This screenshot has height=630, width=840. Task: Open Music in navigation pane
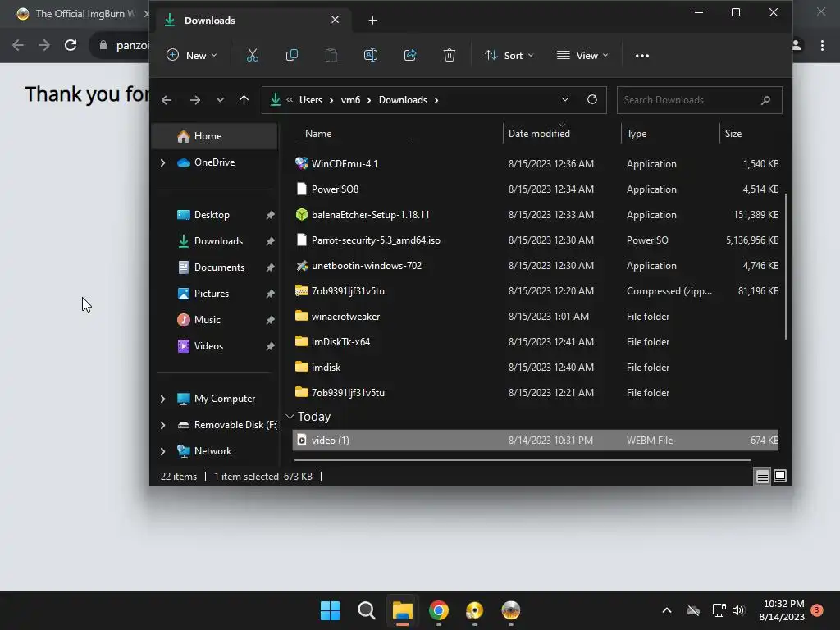pos(207,320)
